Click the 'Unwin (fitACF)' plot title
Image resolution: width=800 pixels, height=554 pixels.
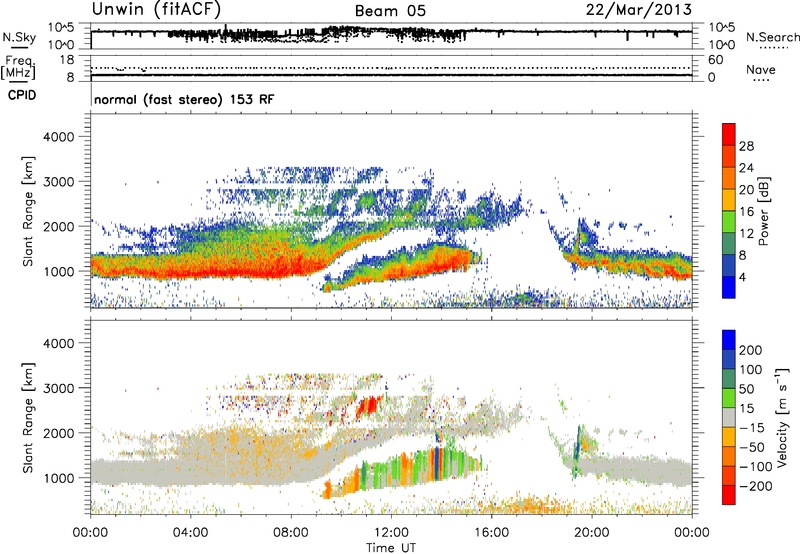coord(156,9)
